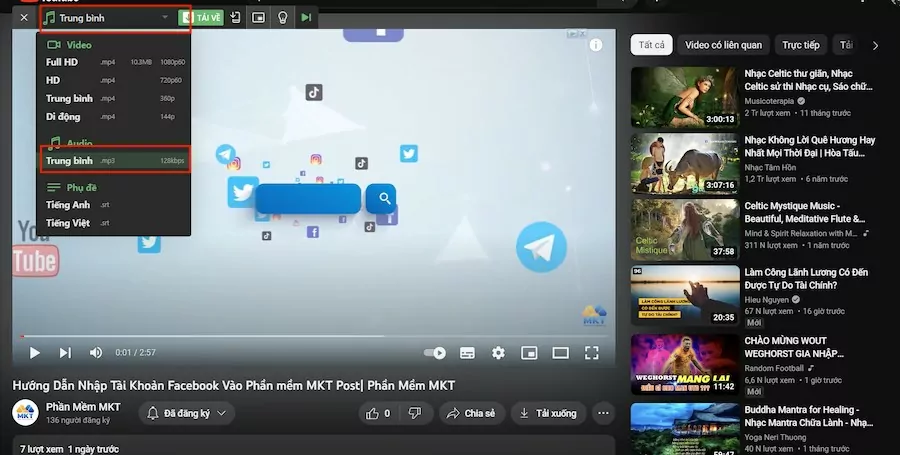900x455 pixels.
Task: Click the picture-in-picture icon in the download toolbar
Action: 259,18
